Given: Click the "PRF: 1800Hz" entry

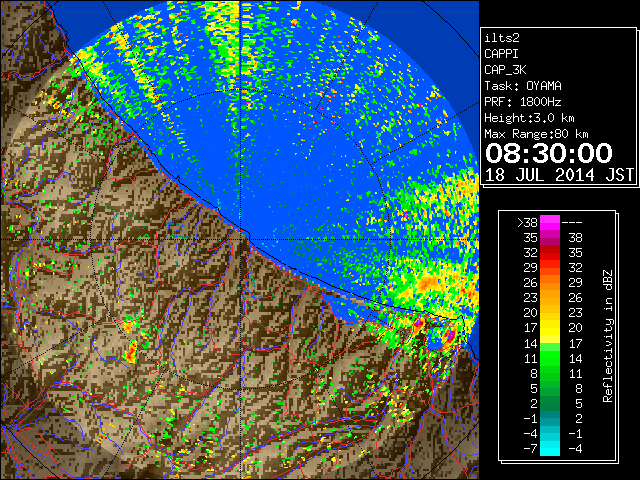Looking at the screenshot, I should [523, 102].
